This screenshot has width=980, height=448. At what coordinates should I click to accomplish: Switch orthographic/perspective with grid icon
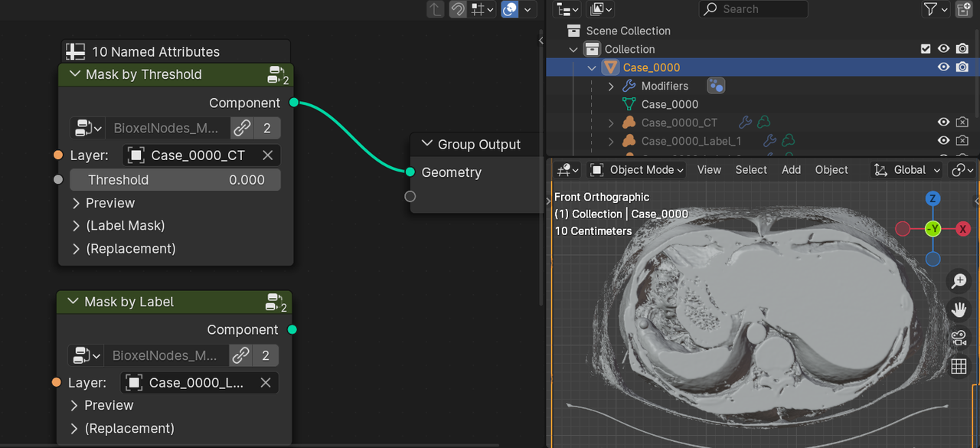pyautogui.click(x=959, y=367)
